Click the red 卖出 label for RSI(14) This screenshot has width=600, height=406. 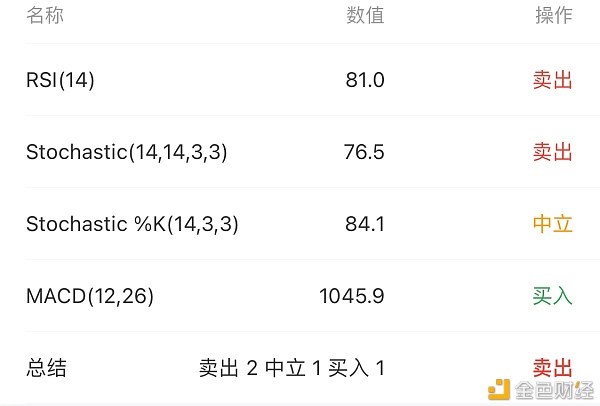[x=553, y=80]
